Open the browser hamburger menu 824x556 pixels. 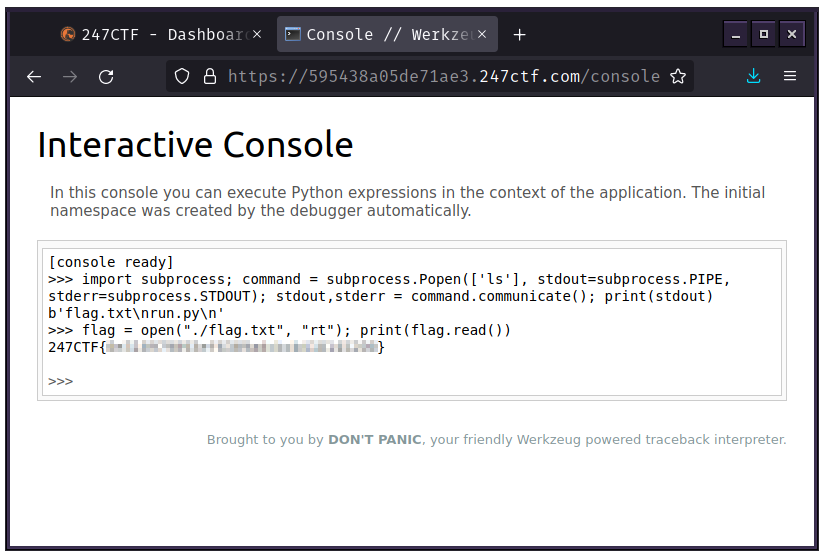790,76
